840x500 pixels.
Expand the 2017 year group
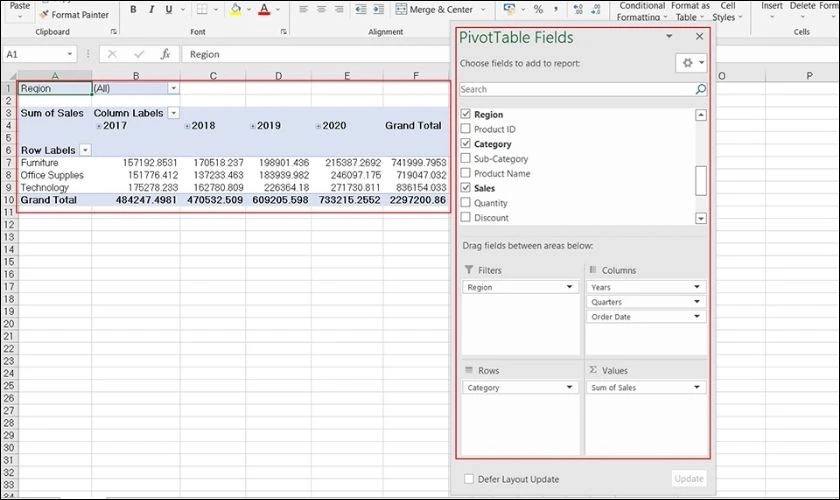pyautogui.click(x=99, y=126)
